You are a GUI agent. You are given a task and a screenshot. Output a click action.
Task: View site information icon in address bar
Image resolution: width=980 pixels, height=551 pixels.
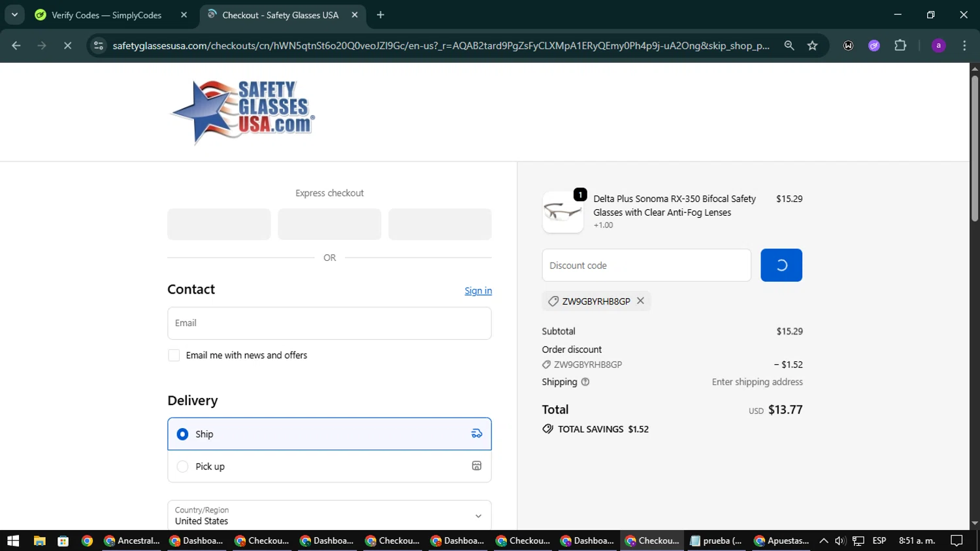pos(99,46)
